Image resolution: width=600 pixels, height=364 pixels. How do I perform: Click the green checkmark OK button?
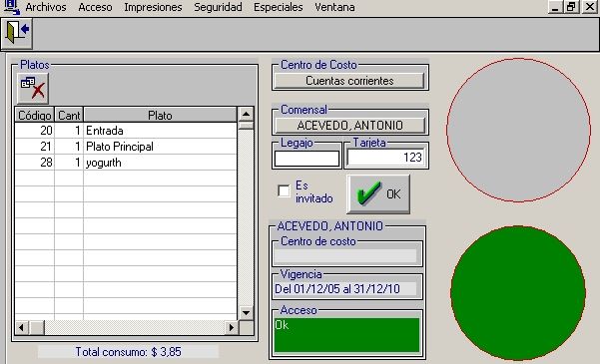click(378, 193)
